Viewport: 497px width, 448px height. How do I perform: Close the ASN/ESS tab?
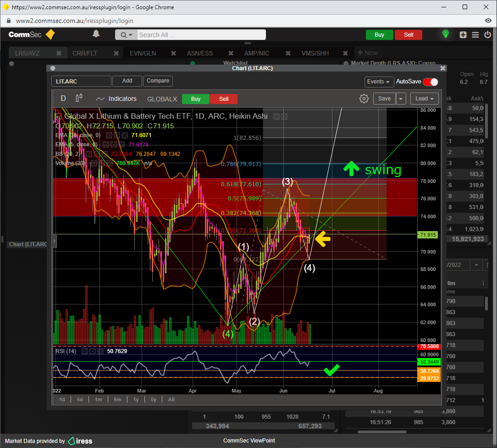[x=231, y=53]
